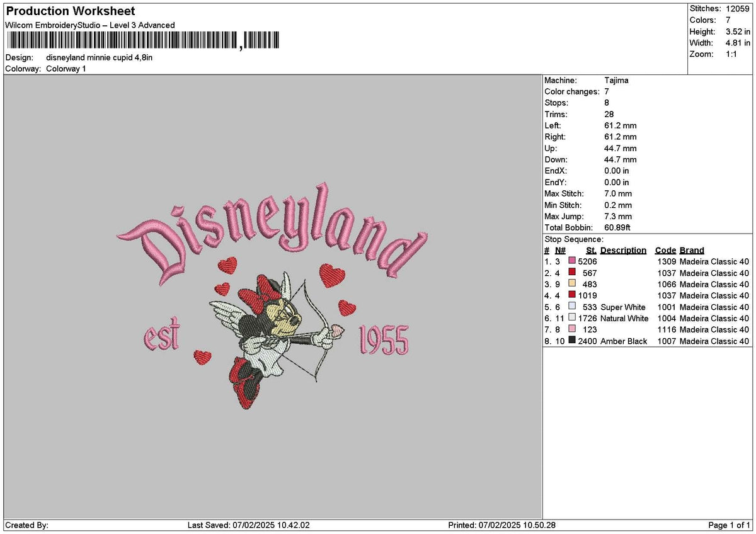Image resolution: width=756 pixels, height=534 pixels.
Task: Click the Amber Black color swatch
Action: (x=572, y=341)
